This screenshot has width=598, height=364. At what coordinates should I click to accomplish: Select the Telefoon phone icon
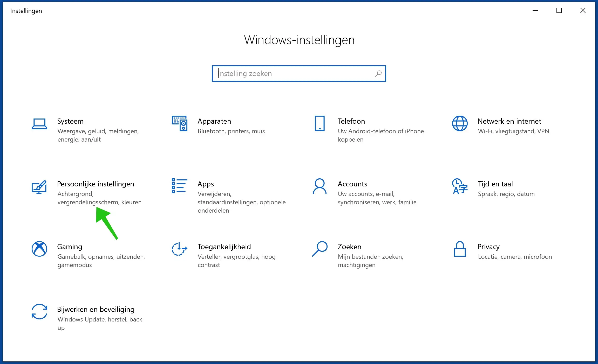click(x=320, y=123)
